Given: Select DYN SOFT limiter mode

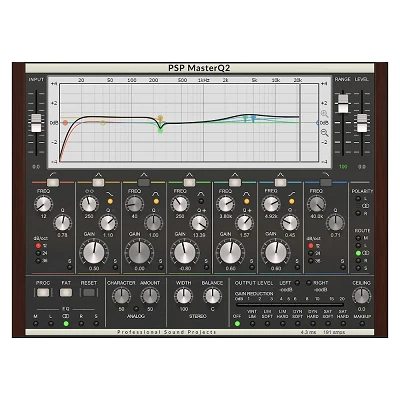Looking at the screenshot, I should pos(298,323).
